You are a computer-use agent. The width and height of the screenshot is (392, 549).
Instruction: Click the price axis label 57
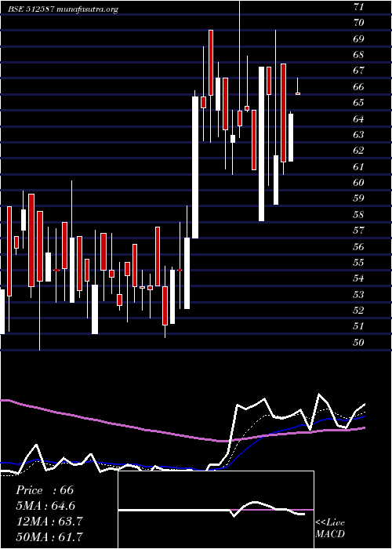[359, 231]
